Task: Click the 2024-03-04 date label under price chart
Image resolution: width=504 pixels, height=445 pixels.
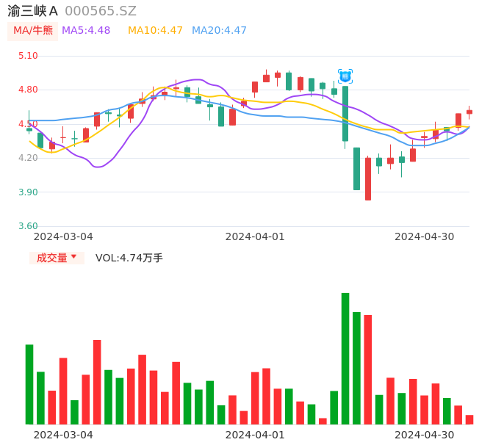Action: (x=63, y=236)
